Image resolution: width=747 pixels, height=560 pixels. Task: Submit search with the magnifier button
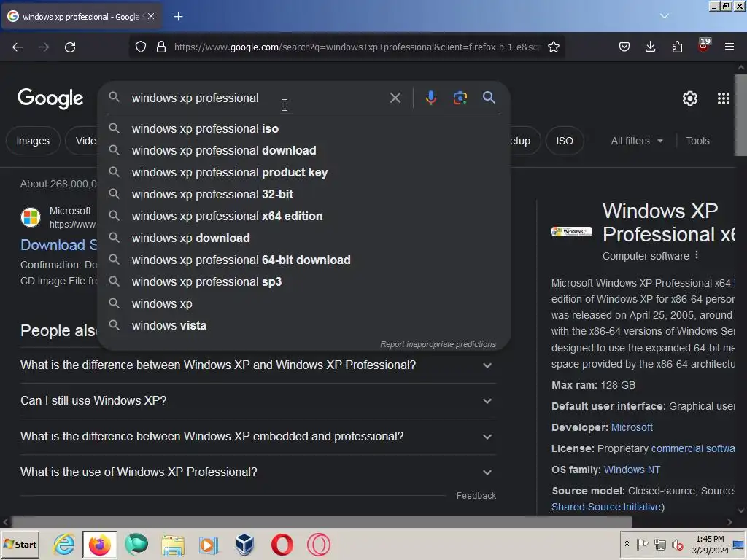pyautogui.click(x=489, y=98)
